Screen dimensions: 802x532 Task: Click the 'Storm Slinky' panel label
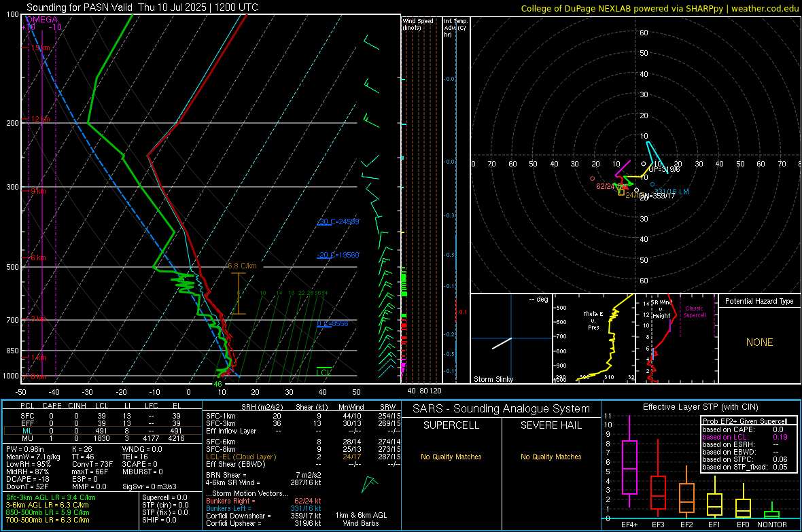(x=493, y=379)
